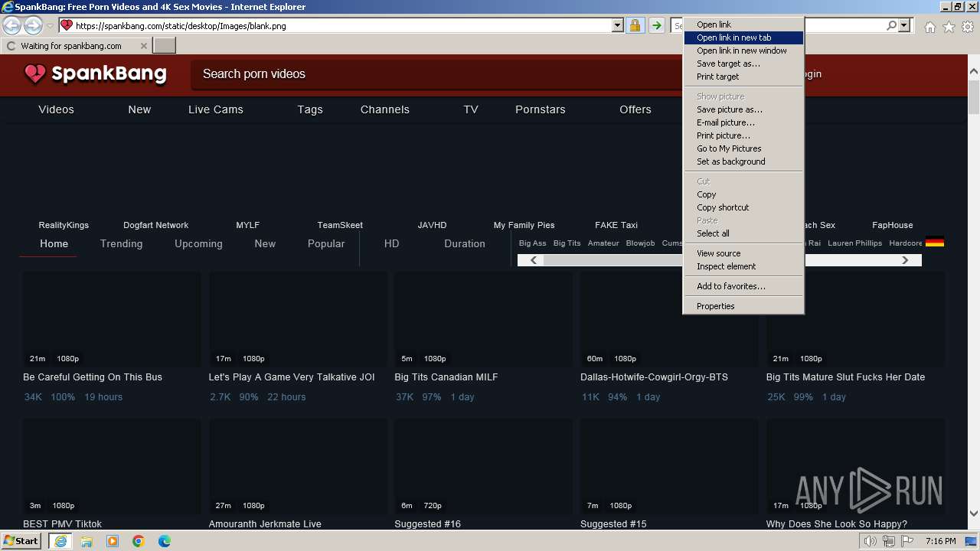980x551 pixels.
Task: Choose 'Add to favorites...' entry
Action: point(743,286)
